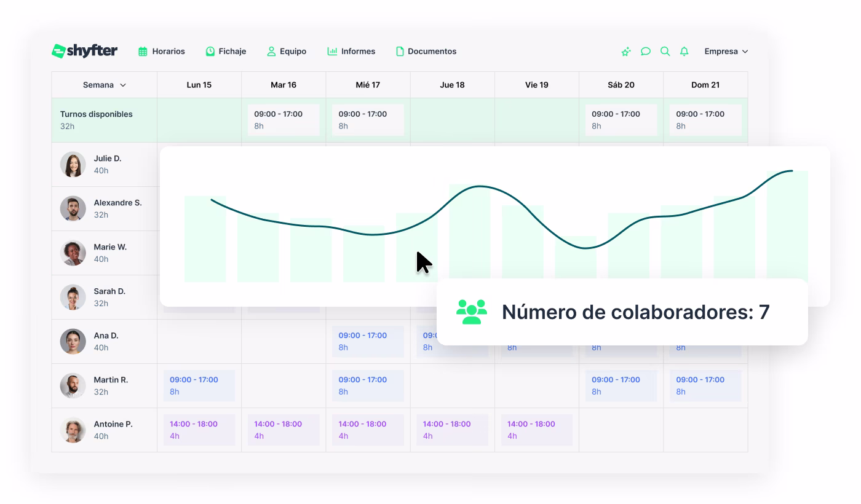Viewport: 861px width, 504px height.
Task: Open Antoine P.'s Mar 16 afternoon shift
Action: (x=284, y=430)
